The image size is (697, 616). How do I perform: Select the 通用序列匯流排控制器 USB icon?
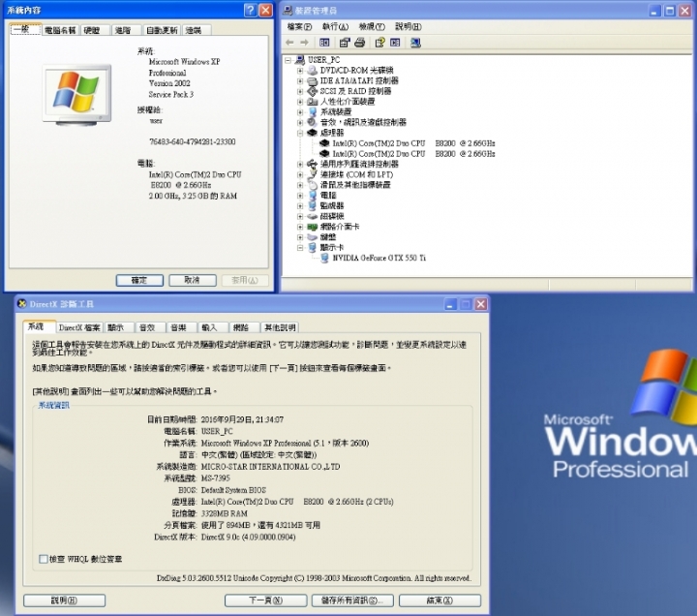pyautogui.click(x=313, y=164)
